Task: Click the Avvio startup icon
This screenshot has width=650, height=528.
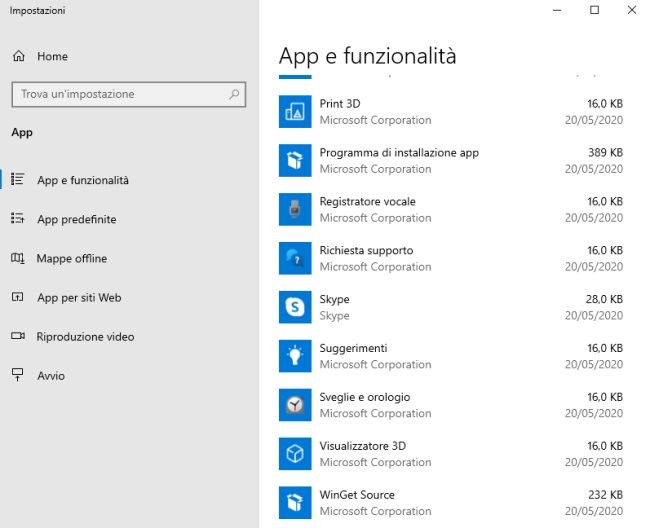Action: 17,375
